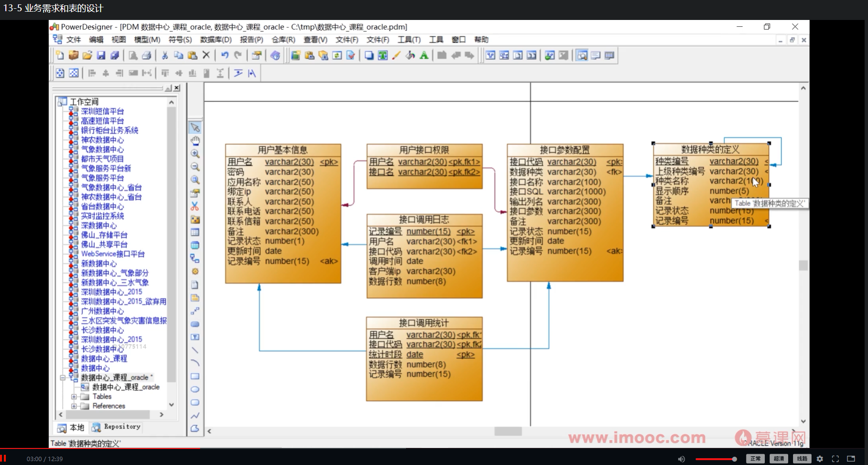Viewport: 868px width, 465px height.
Task: Click the 超清 quality button
Action: point(779,459)
